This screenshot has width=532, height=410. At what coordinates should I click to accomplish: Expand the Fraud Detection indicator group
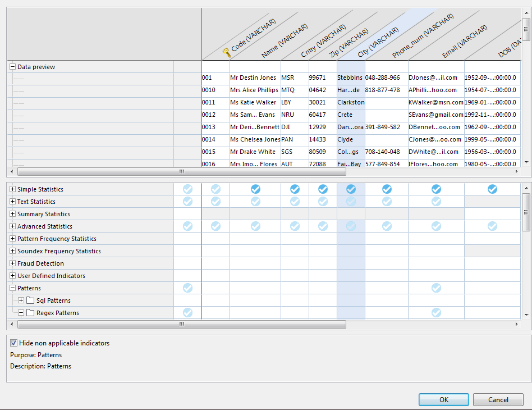click(12, 263)
